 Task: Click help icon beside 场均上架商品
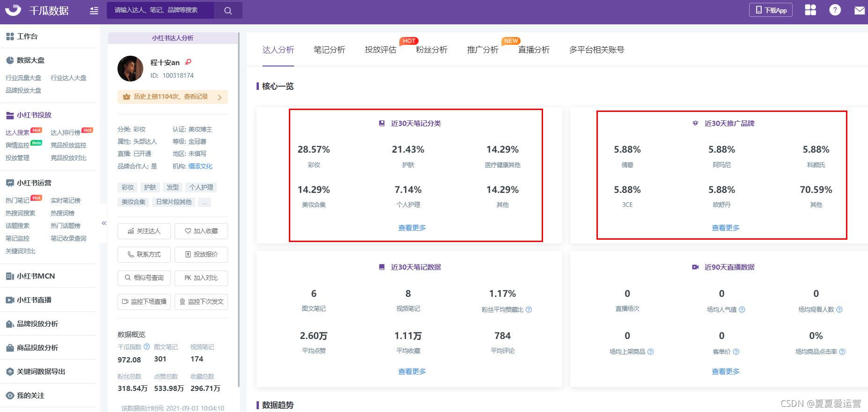650,352
